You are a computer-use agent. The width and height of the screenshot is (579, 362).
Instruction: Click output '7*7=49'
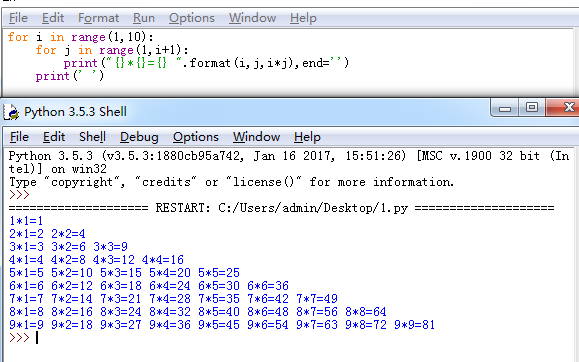click(317, 299)
